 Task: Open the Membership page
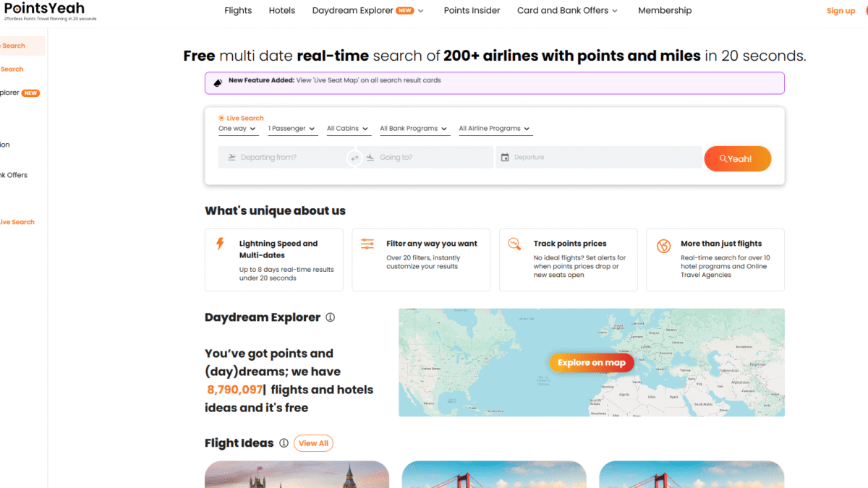(x=665, y=11)
